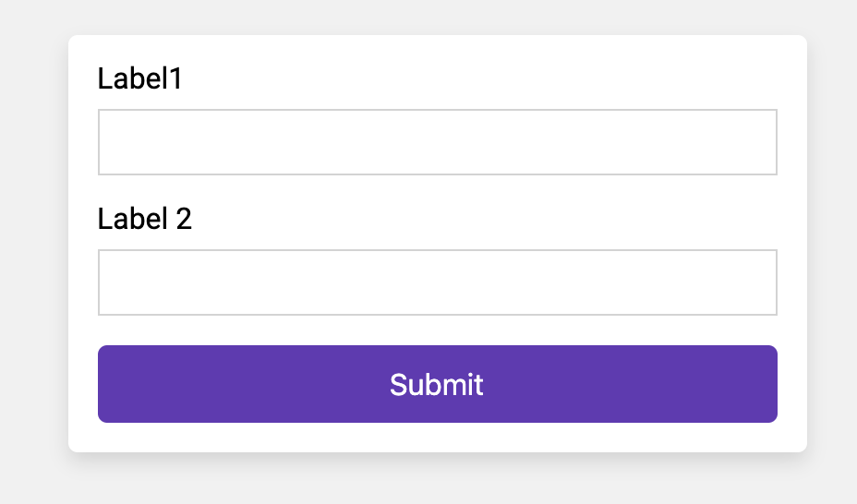Viewport: 857px width, 504px height.
Task: Click the Submit button
Action: (x=437, y=384)
